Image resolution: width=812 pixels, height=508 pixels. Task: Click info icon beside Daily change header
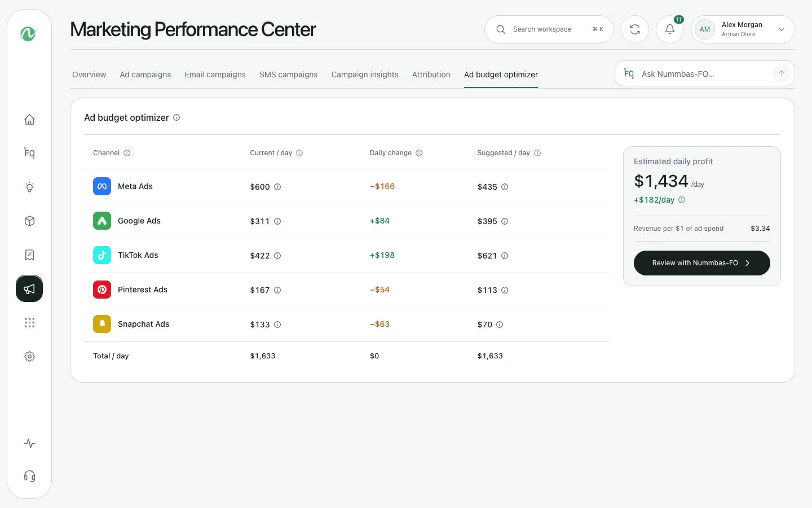[419, 153]
